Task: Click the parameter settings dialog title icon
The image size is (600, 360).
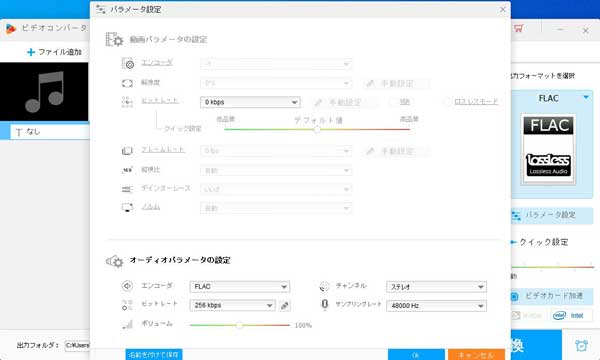Action: pyautogui.click(x=101, y=9)
